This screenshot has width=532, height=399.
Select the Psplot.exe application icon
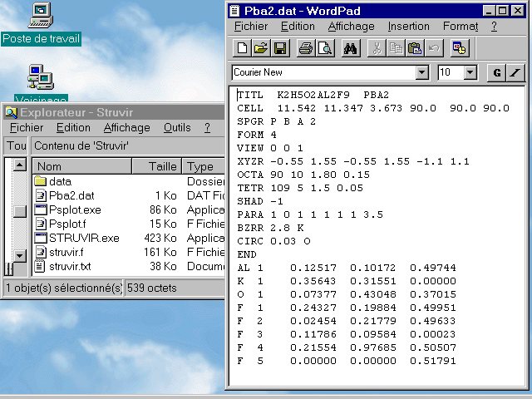(x=41, y=209)
